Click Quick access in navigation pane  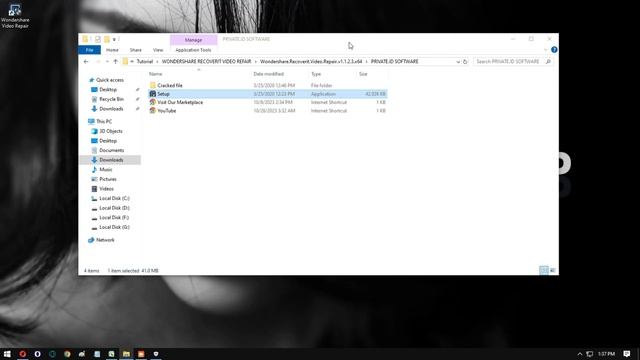[x=109, y=80]
